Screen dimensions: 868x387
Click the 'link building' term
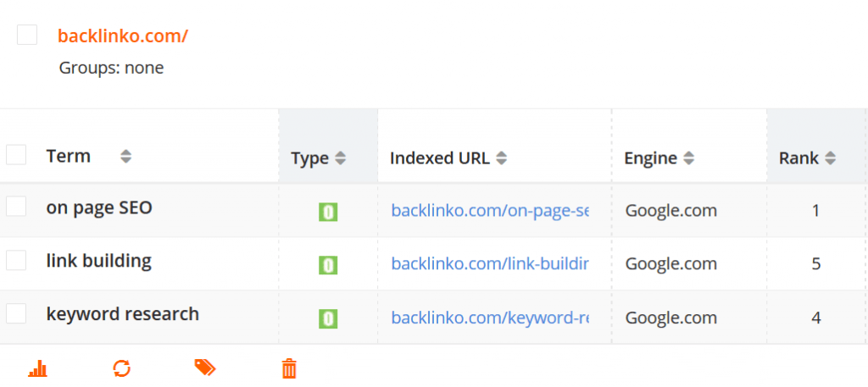coord(99,260)
